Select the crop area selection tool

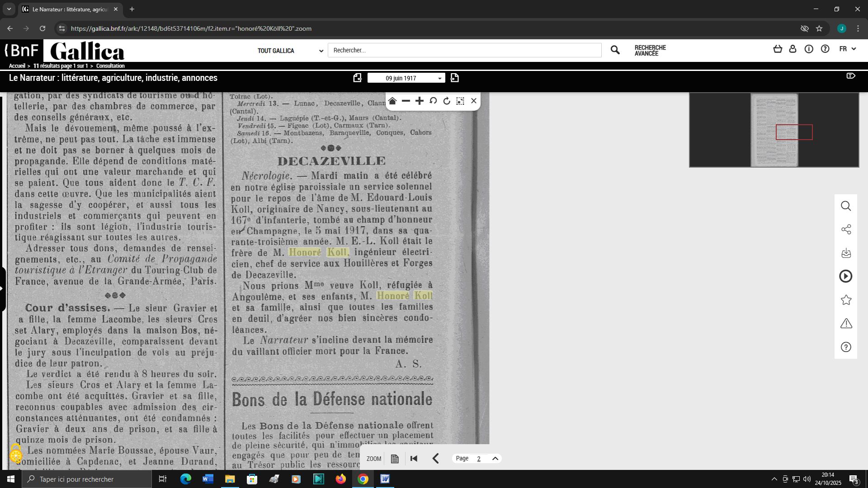click(x=460, y=101)
